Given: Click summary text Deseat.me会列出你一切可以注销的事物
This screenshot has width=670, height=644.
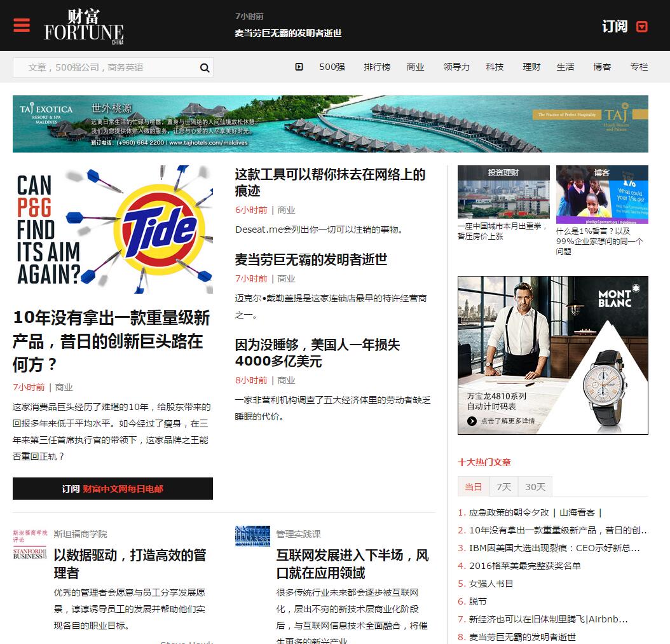Looking at the screenshot, I should coord(318,230).
